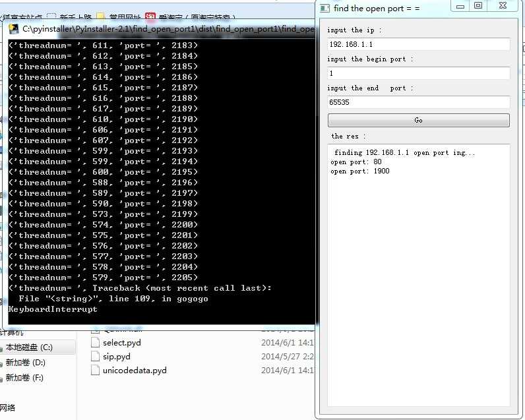
Task: Click the console line with threadnum 573
Action: tap(103, 214)
